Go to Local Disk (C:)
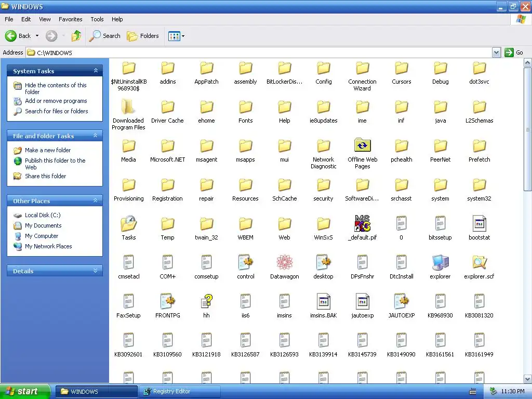The height and width of the screenshot is (399, 532). pyautogui.click(x=43, y=215)
